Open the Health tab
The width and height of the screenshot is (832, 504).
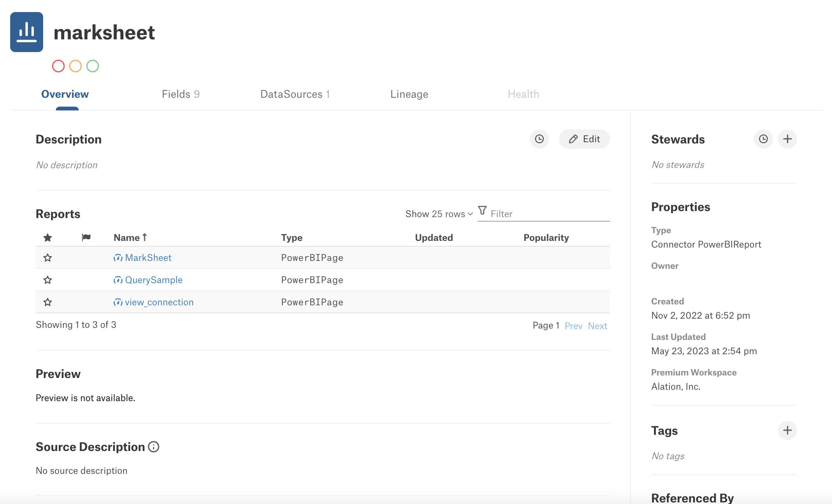tap(523, 94)
